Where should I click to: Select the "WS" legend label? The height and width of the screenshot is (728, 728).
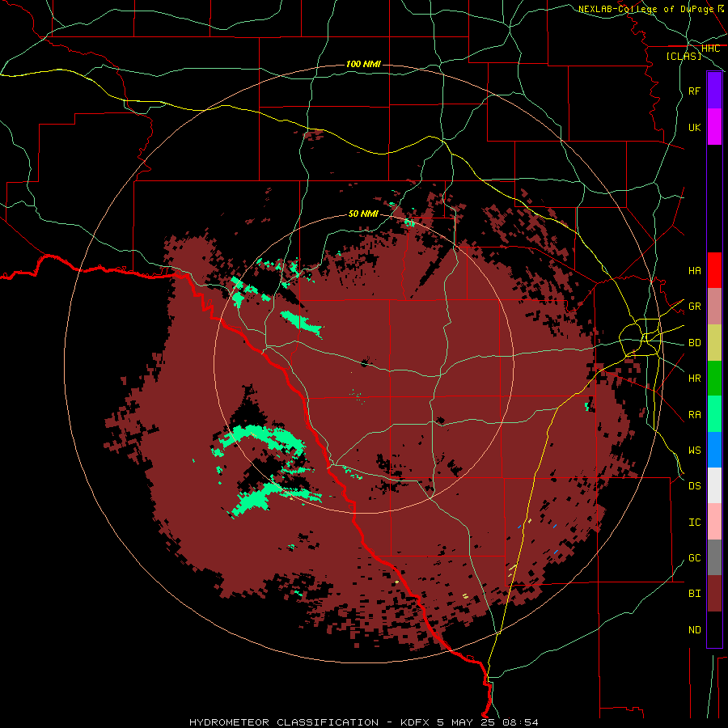[x=694, y=450]
